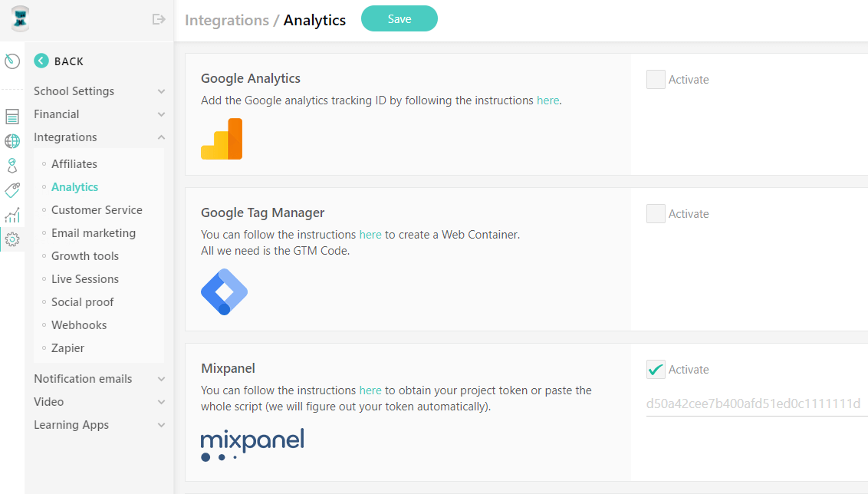Screen dimensions: 868x494
Task: Expand the School Settings section
Action: 99,91
